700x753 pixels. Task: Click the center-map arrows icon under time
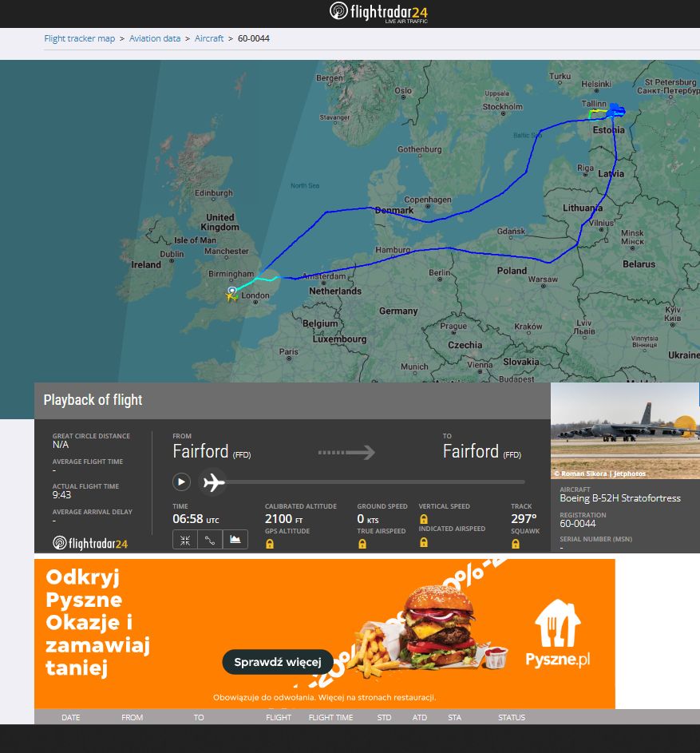click(x=185, y=540)
